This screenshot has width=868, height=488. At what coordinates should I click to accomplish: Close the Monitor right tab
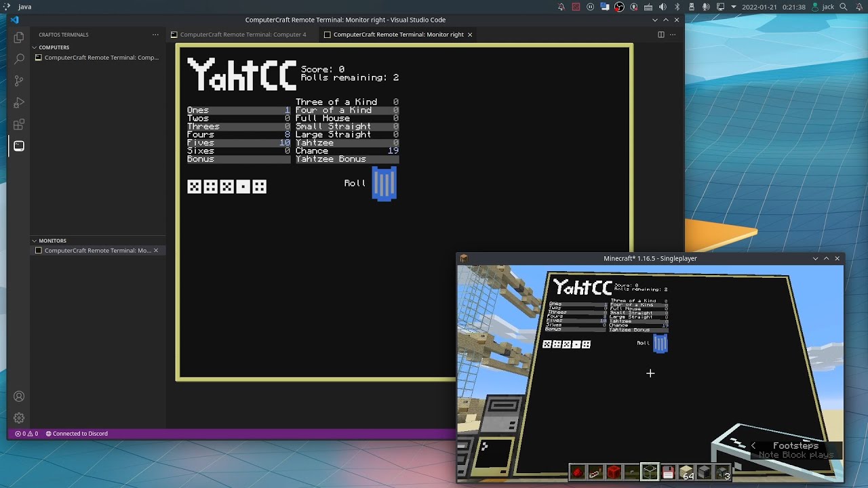(x=470, y=35)
